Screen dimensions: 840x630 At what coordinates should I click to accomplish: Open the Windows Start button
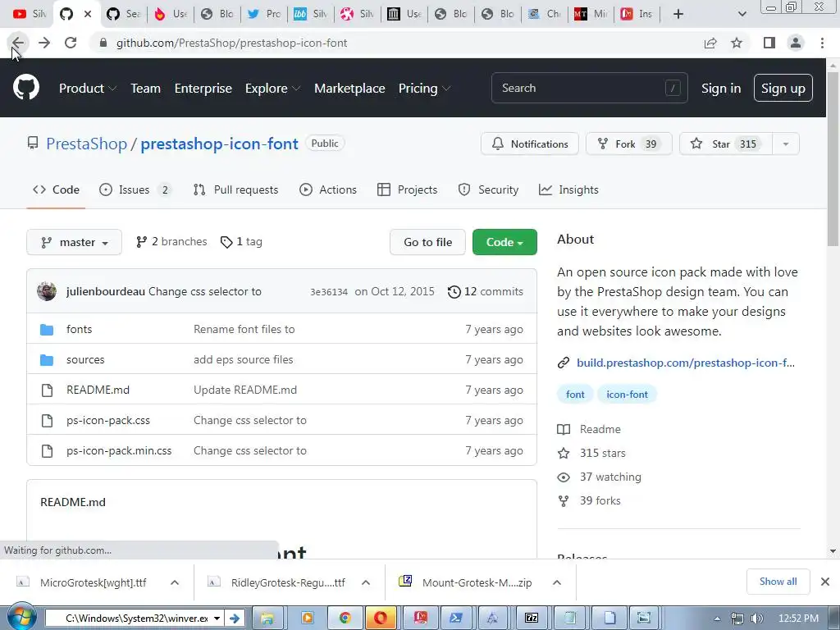point(21,618)
